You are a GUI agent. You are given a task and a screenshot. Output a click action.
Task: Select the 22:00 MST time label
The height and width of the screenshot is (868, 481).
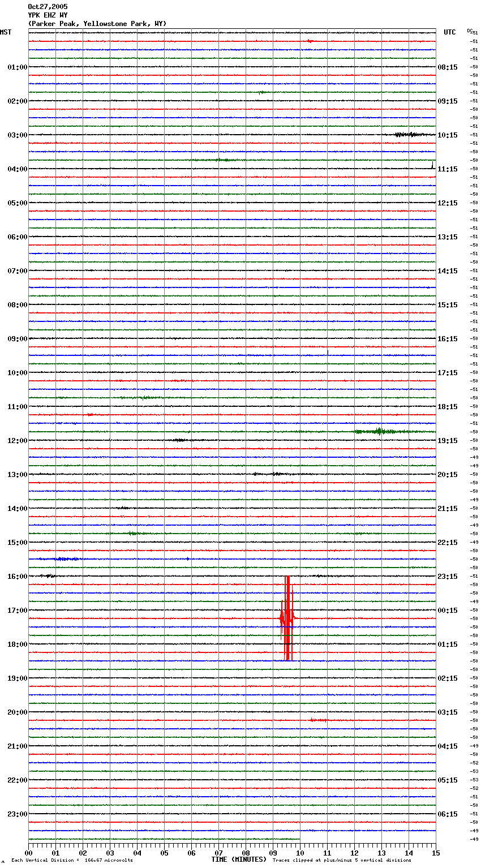(x=18, y=780)
